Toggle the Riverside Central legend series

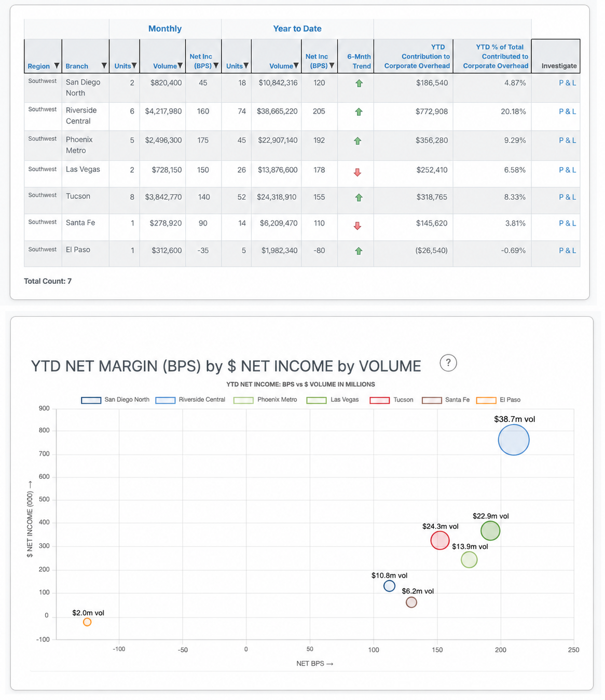point(190,400)
